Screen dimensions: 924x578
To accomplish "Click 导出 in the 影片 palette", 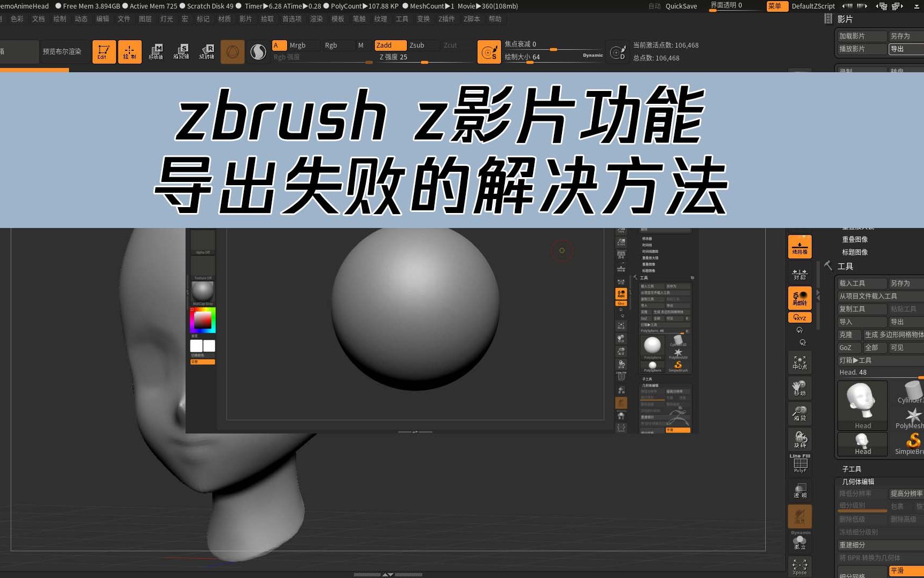I will tap(906, 49).
